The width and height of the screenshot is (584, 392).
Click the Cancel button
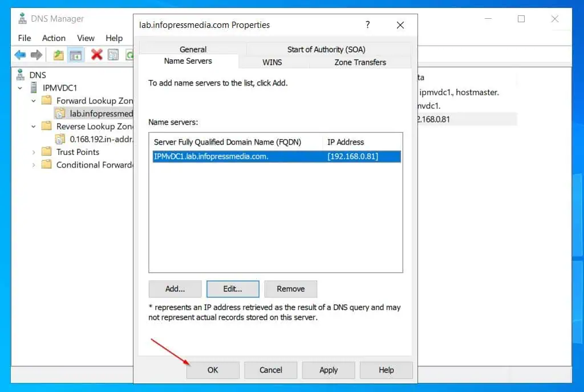pyautogui.click(x=271, y=370)
